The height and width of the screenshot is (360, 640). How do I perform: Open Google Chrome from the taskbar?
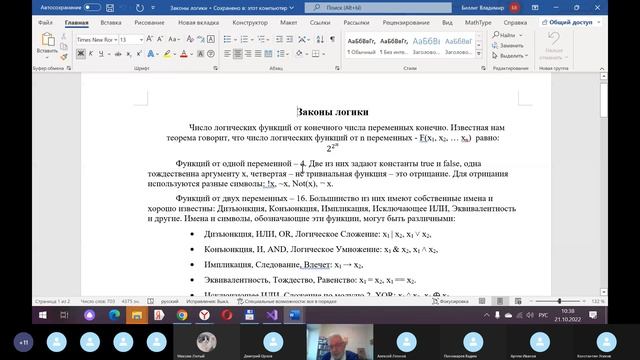pyautogui.click(x=182, y=315)
